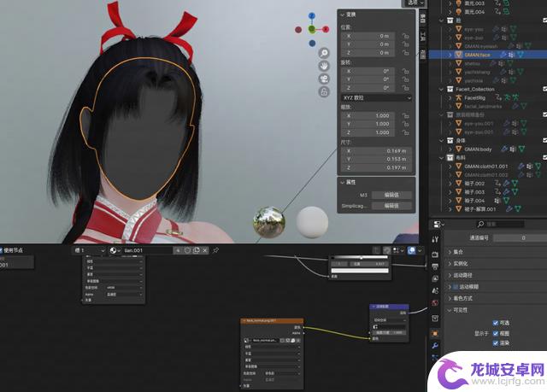Toggle the camera view icon

tap(324, 79)
